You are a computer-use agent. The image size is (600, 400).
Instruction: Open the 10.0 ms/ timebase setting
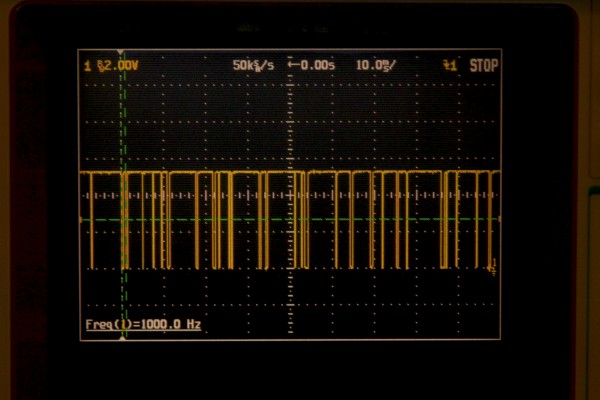(x=371, y=66)
